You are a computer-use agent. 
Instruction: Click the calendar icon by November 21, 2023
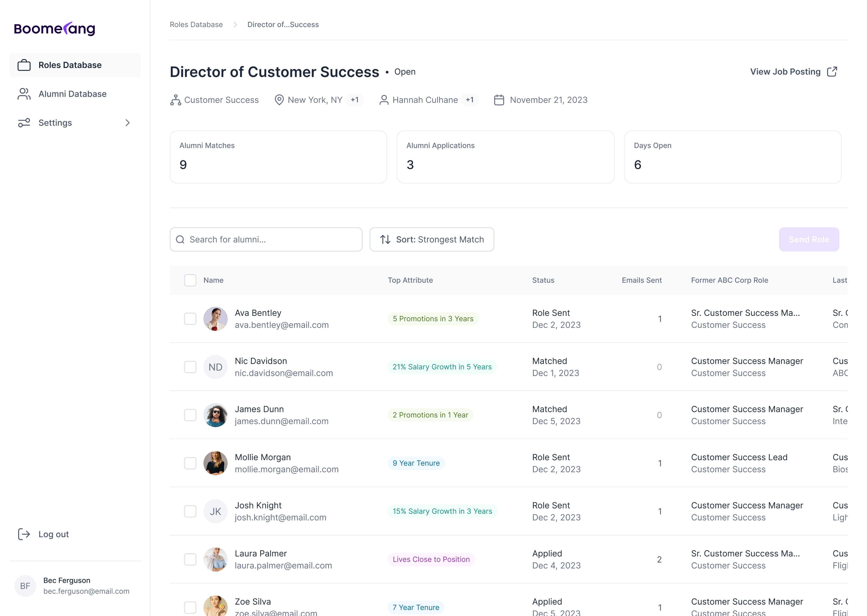pyautogui.click(x=499, y=100)
